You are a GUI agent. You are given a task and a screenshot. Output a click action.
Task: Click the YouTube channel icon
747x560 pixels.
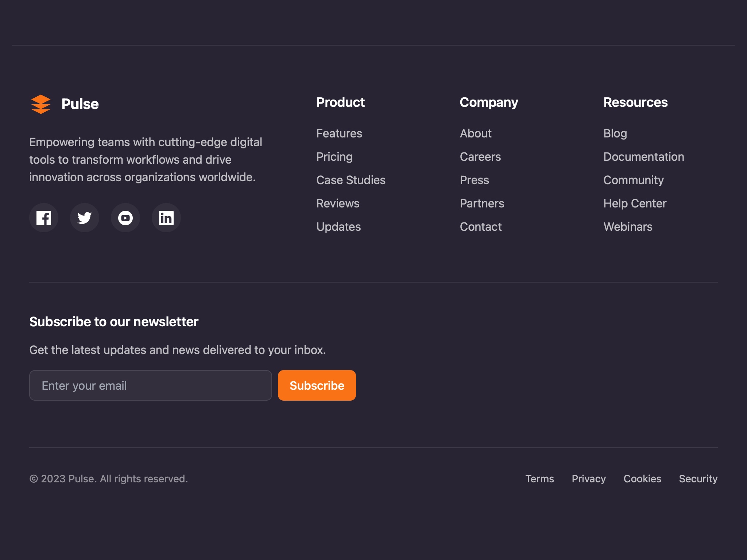[x=125, y=218]
